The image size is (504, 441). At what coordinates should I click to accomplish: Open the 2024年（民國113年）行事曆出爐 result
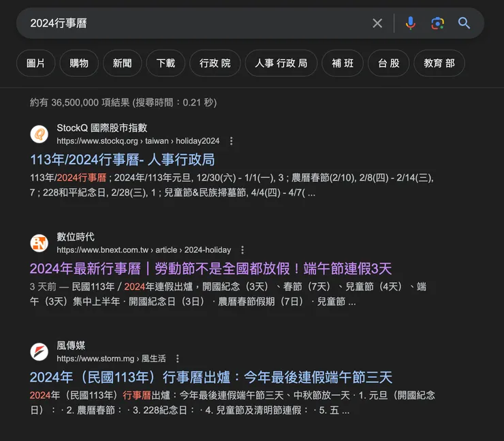coord(211,378)
